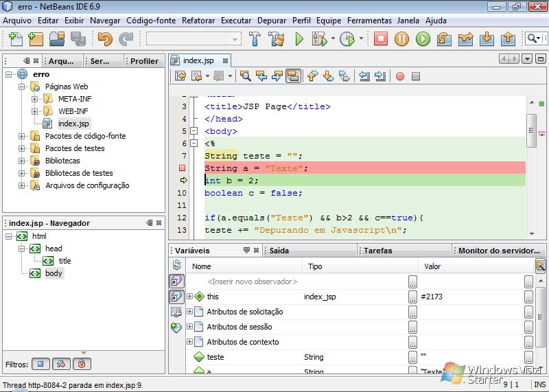Pause the debugger session
Image resolution: width=549 pixels, height=392 pixels.
[401, 38]
